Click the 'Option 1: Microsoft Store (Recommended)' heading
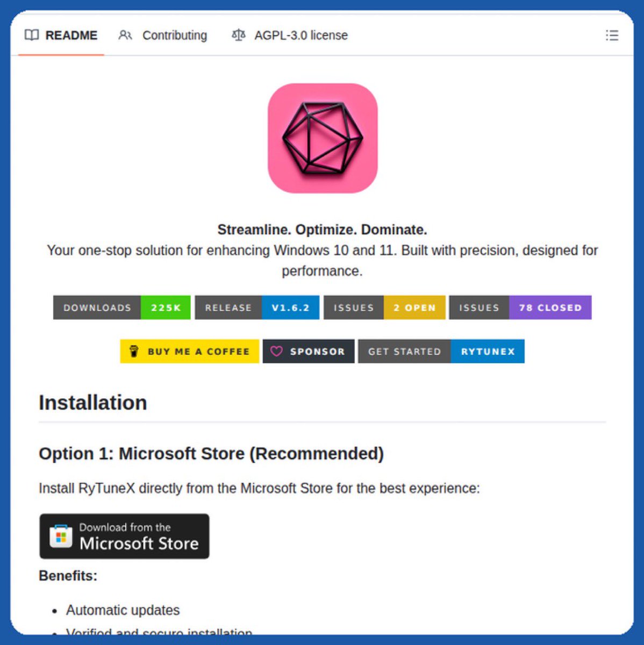The height and width of the screenshot is (645, 644). [211, 454]
